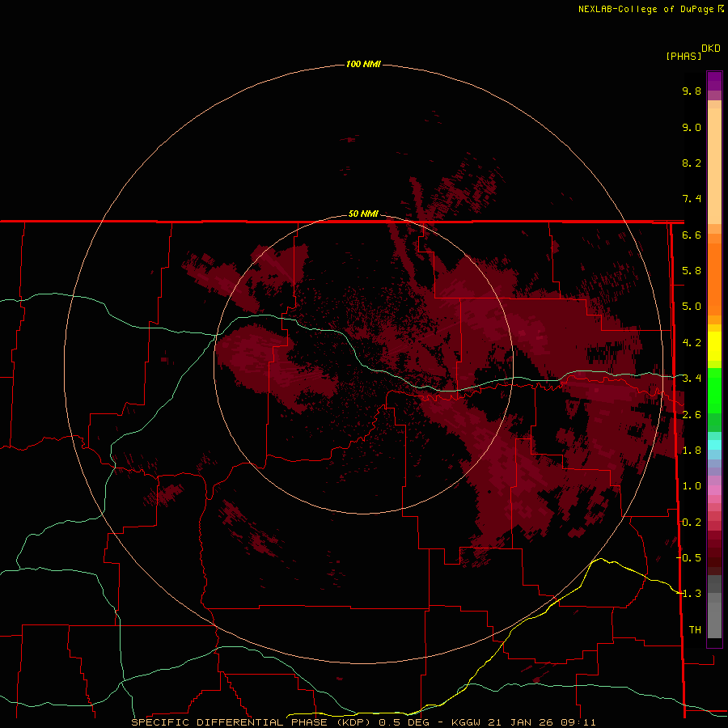Click the cyan segment of the color bar
The width and height of the screenshot is (728, 728).
pos(714,445)
